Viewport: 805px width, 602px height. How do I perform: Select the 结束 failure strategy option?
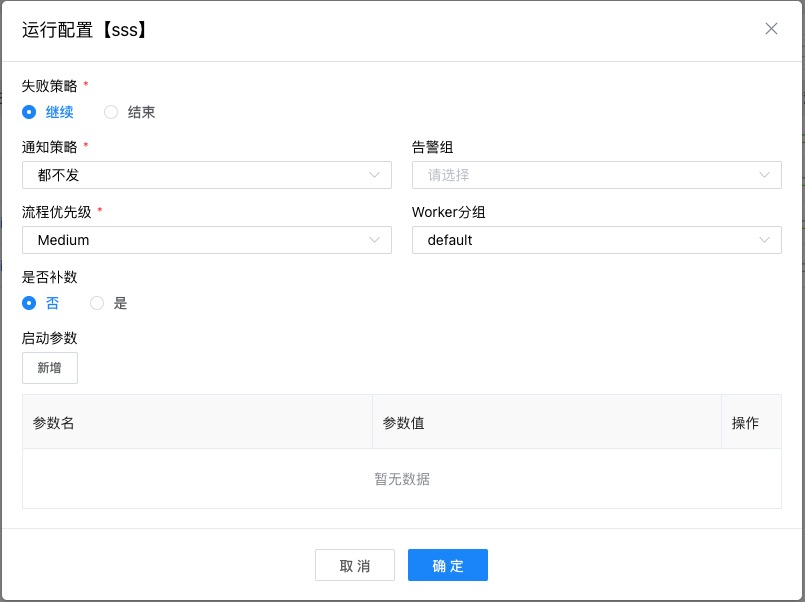[111, 112]
